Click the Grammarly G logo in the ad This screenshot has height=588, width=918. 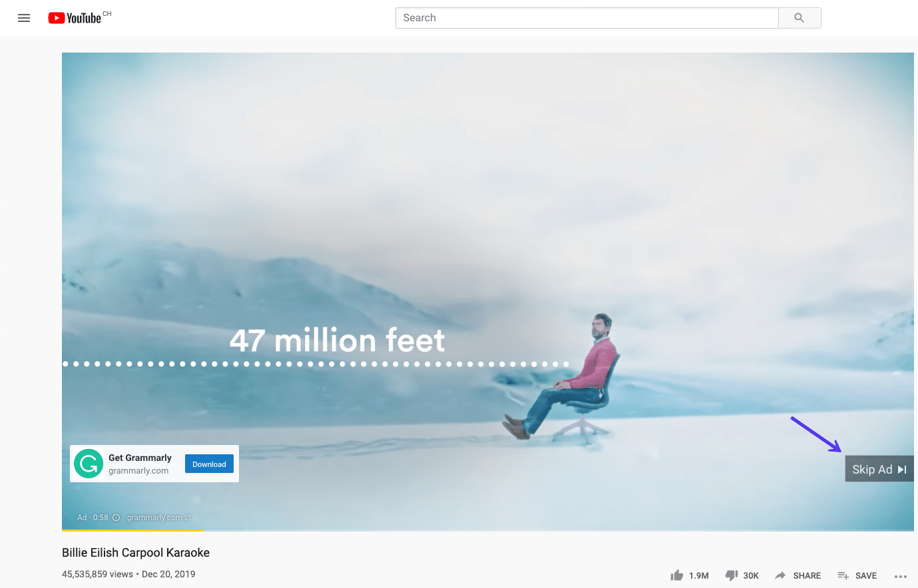pos(89,464)
